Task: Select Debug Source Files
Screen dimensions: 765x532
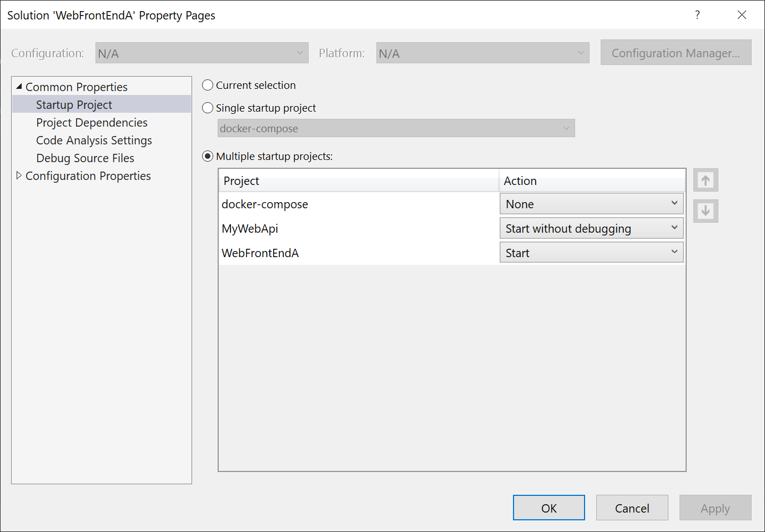Action: (x=85, y=158)
